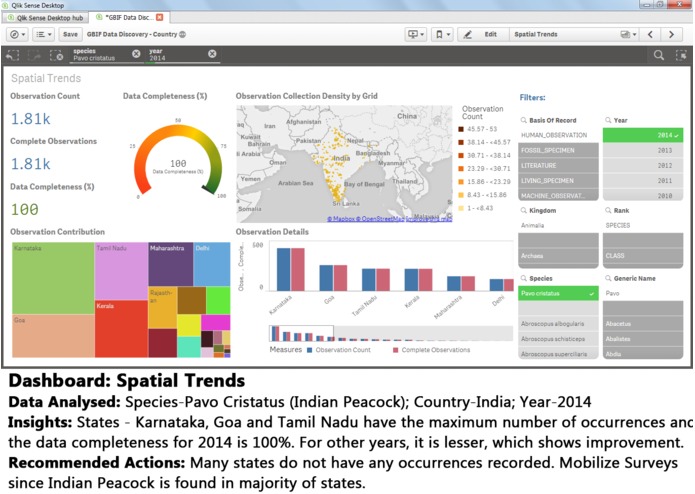Select HUMAN_OBSERVATION in Basis Of Record
The width and height of the screenshot is (695, 494).
pyautogui.click(x=558, y=135)
